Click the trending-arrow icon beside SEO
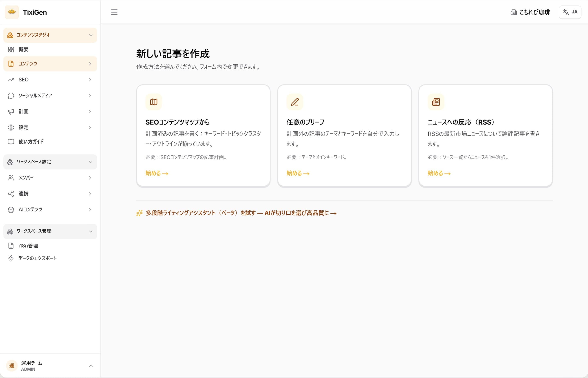588x378 pixels. tap(11, 80)
